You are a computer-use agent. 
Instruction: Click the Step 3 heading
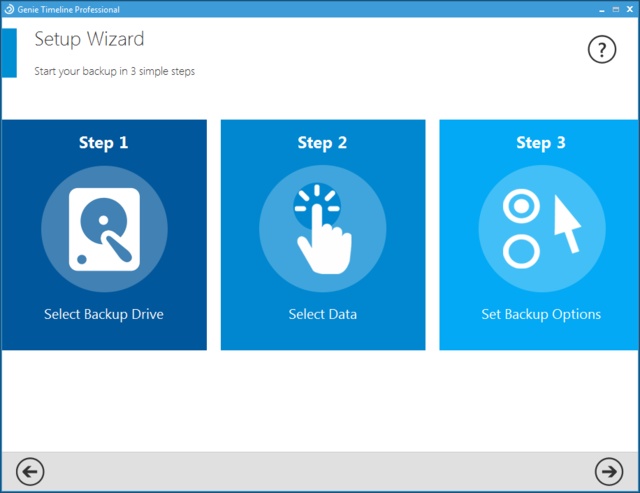tap(541, 143)
